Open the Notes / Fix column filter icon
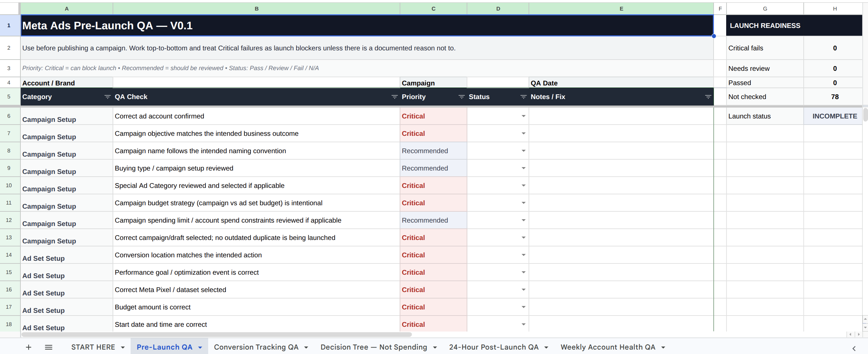 point(708,97)
